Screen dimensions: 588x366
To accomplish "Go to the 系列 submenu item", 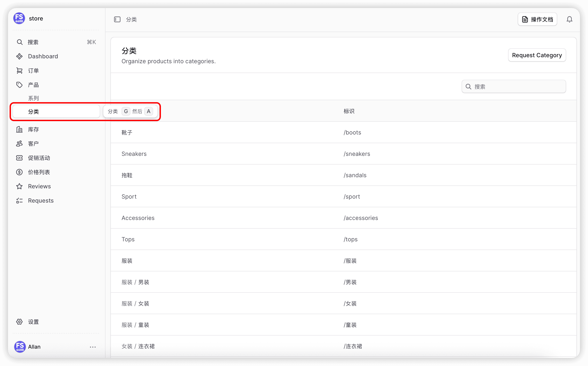I will [x=33, y=98].
